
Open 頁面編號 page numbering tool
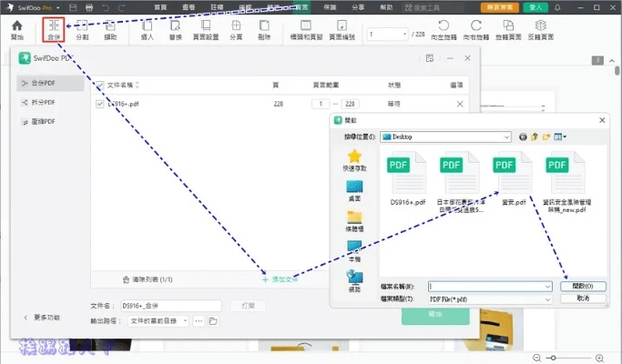click(x=342, y=30)
